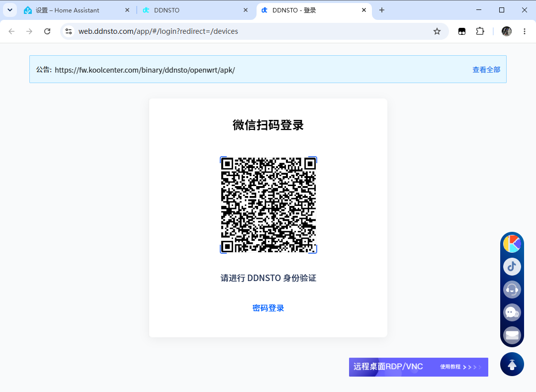Go back to previous page
536x392 pixels.
click(x=11, y=31)
